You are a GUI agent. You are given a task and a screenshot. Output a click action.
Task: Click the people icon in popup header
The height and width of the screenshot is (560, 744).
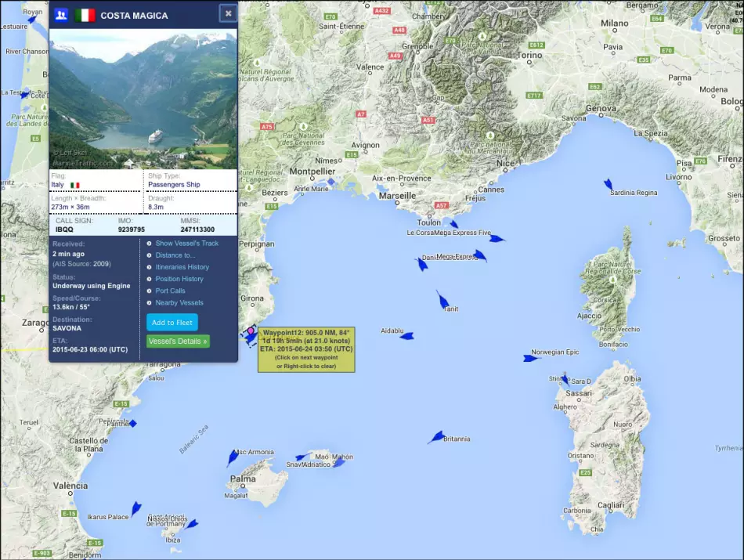coord(61,15)
